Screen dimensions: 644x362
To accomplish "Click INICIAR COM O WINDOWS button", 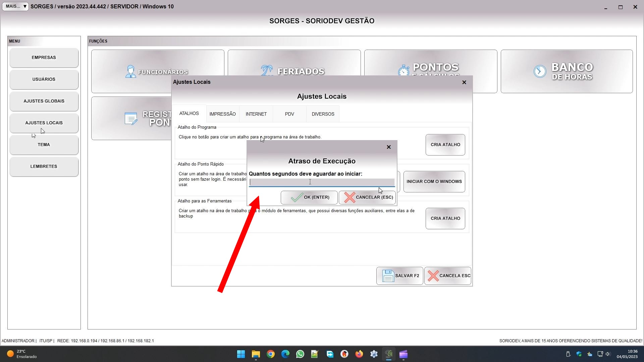I will [x=434, y=182].
